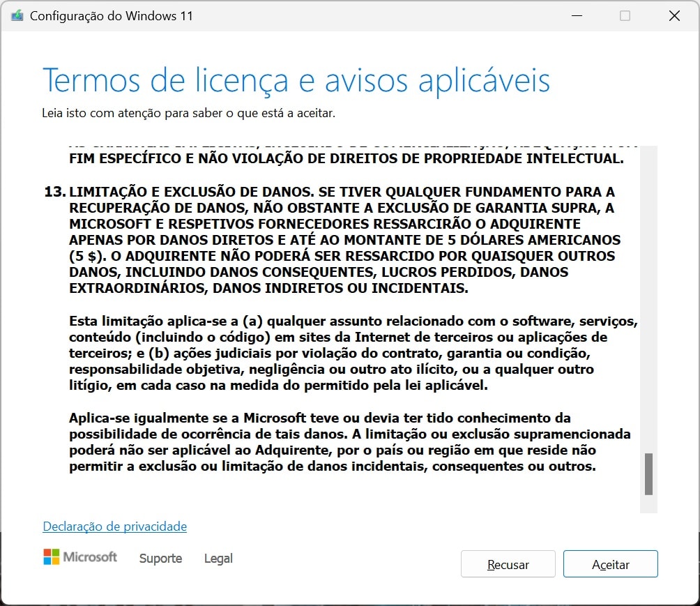Click the subtitle Leia isto com atenção
700x606 pixels.
click(188, 112)
